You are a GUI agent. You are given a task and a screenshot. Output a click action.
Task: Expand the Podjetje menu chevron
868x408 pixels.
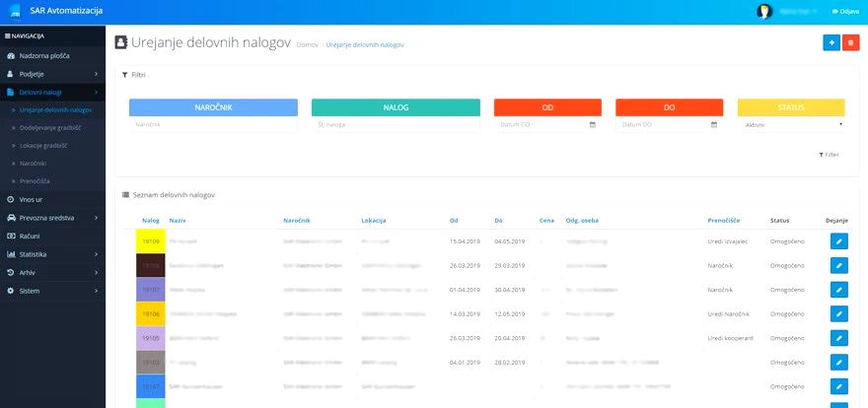pos(97,74)
